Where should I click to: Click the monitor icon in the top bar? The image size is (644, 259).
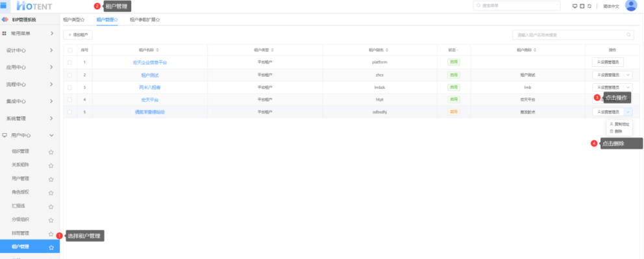coord(575,6)
